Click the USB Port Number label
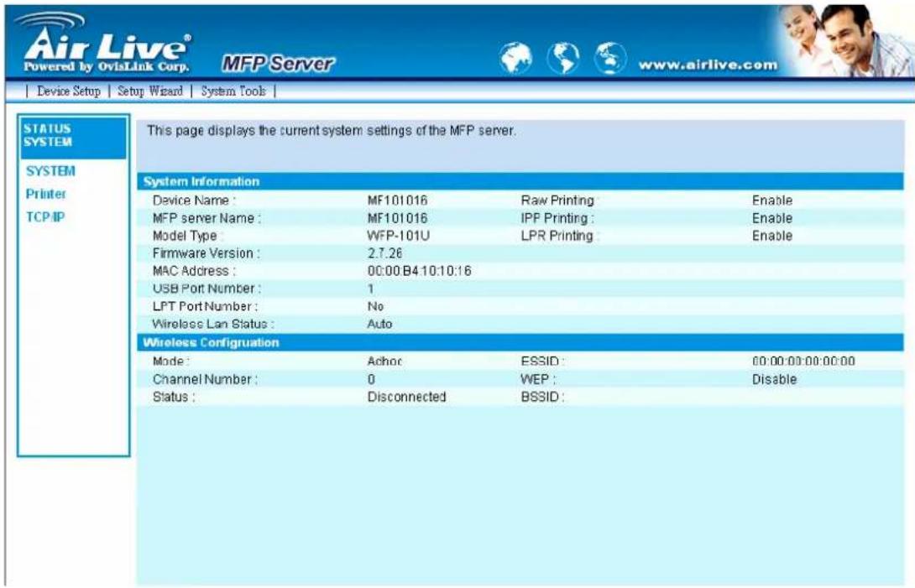This screenshot has width=915, height=588. [x=207, y=289]
